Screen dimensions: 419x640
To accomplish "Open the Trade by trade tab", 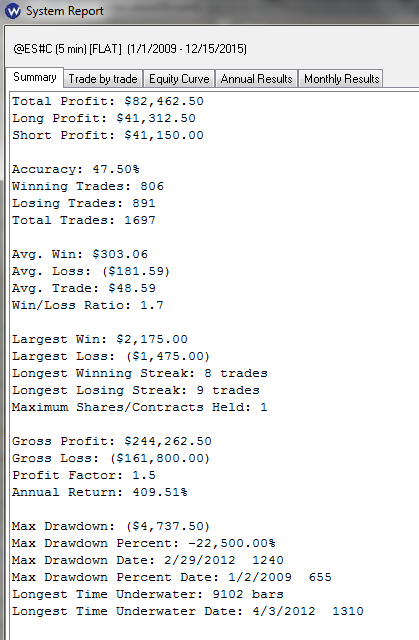I will pyautogui.click(x=103, y=78).
